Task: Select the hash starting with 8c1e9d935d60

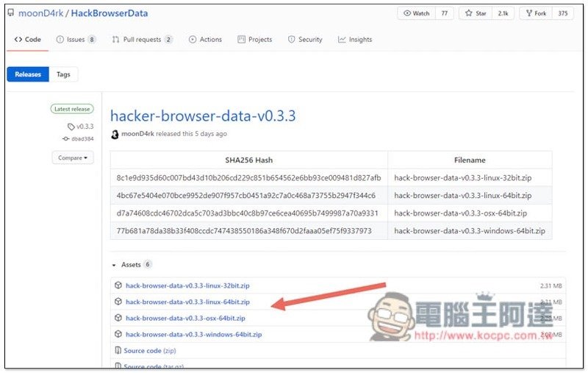Action: (248, 178)
